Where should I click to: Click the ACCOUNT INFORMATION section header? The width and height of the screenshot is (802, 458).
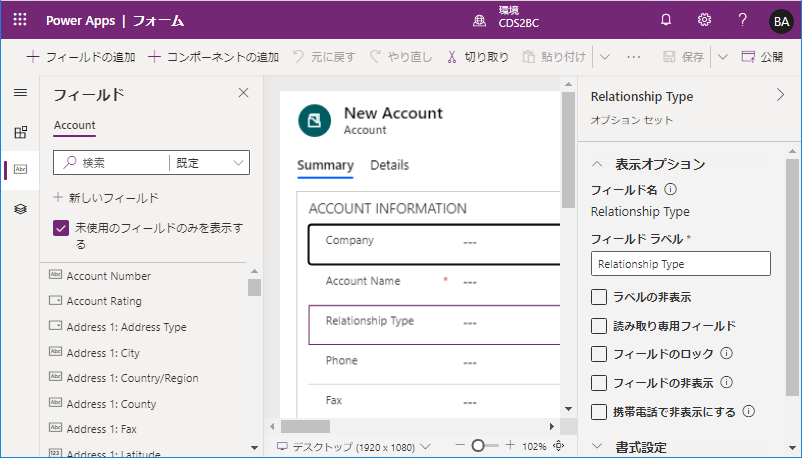[387, 209]
